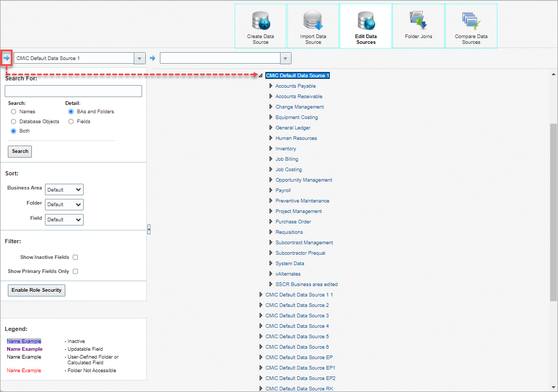
Task: Select Preventive Maintenance in the tree
Action: point(302,201)
